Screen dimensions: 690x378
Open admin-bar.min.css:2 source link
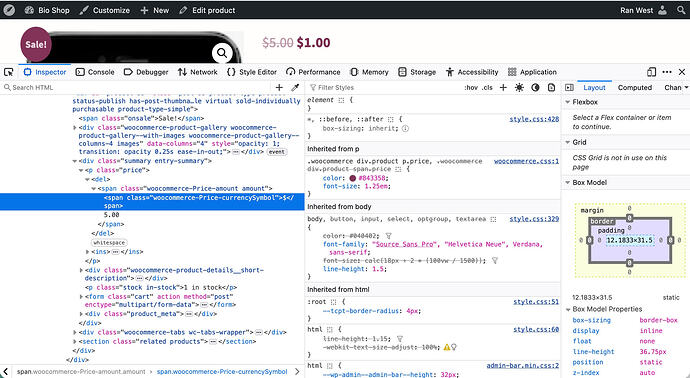(523, 366)
